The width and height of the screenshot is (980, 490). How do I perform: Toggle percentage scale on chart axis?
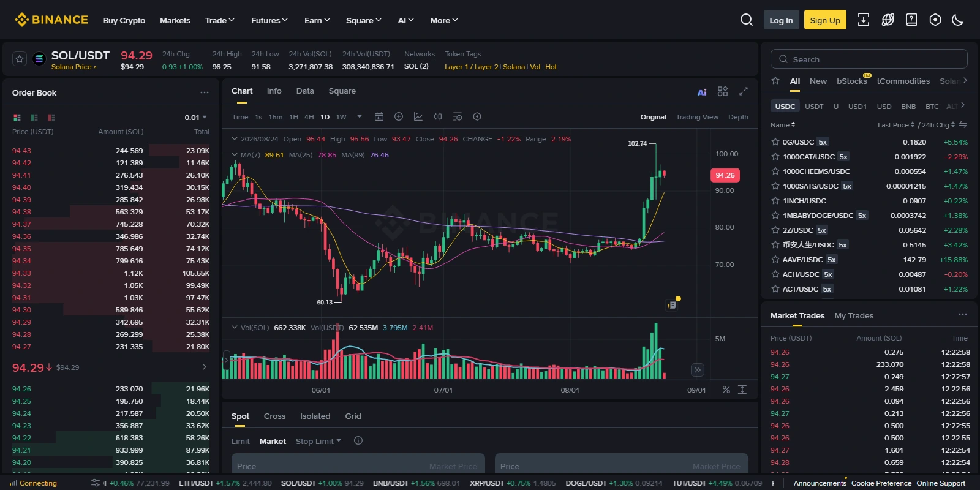tap(726, 390)
